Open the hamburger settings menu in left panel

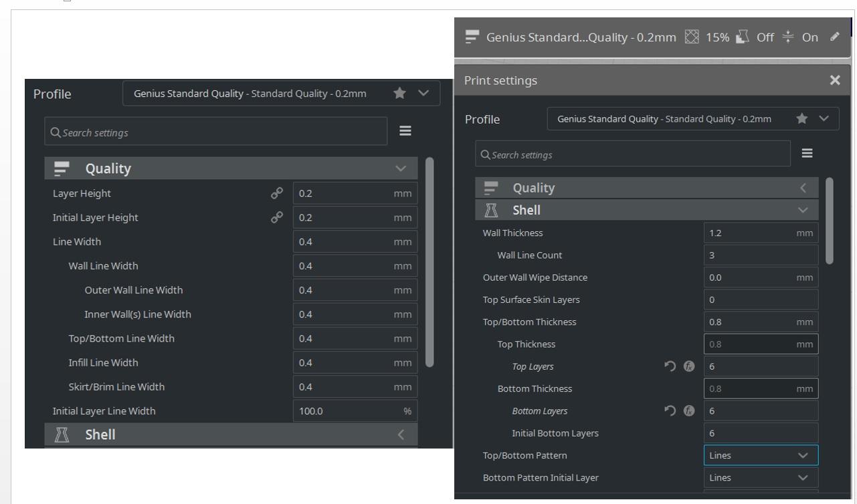click(x=405, y=131)
